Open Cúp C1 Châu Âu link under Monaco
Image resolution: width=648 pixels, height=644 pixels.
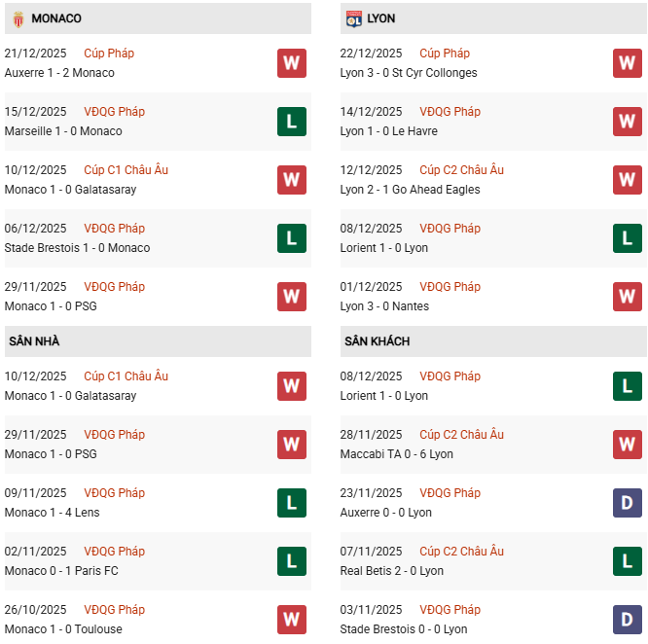pyautogui.click(x=126, y=170)
